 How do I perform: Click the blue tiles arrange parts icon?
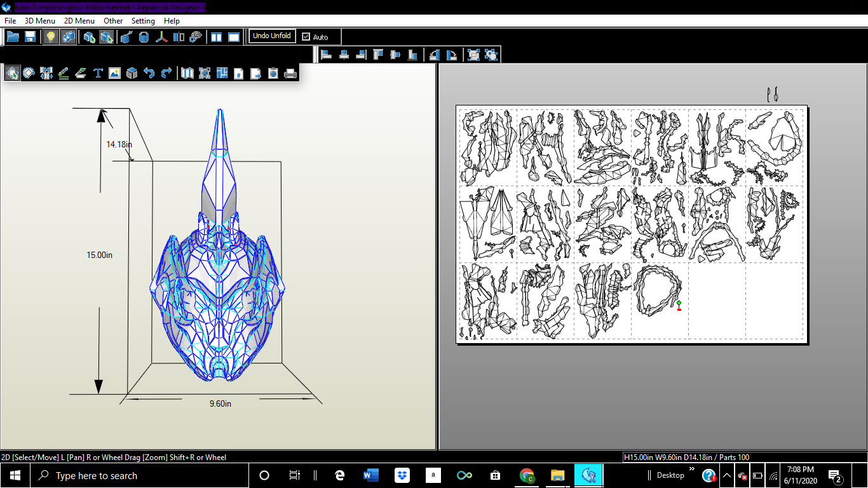[x=222, y=73]
